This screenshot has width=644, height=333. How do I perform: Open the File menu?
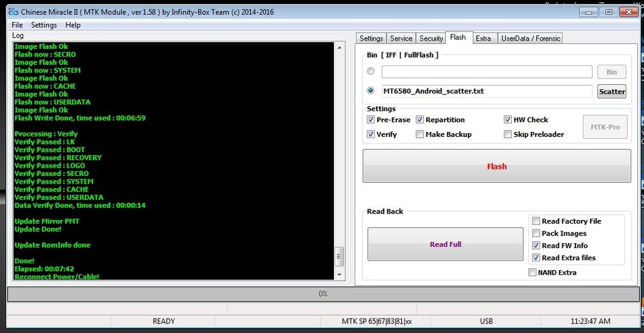pos(17,25)
